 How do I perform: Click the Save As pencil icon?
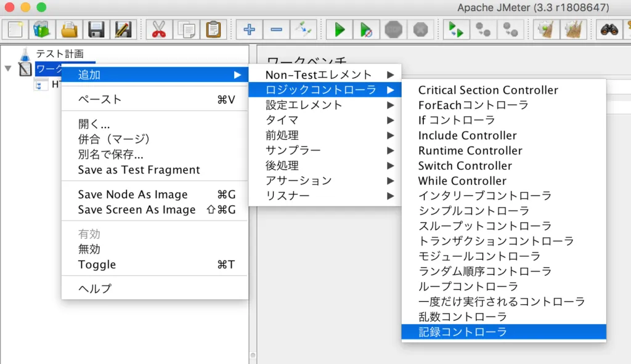123,30
